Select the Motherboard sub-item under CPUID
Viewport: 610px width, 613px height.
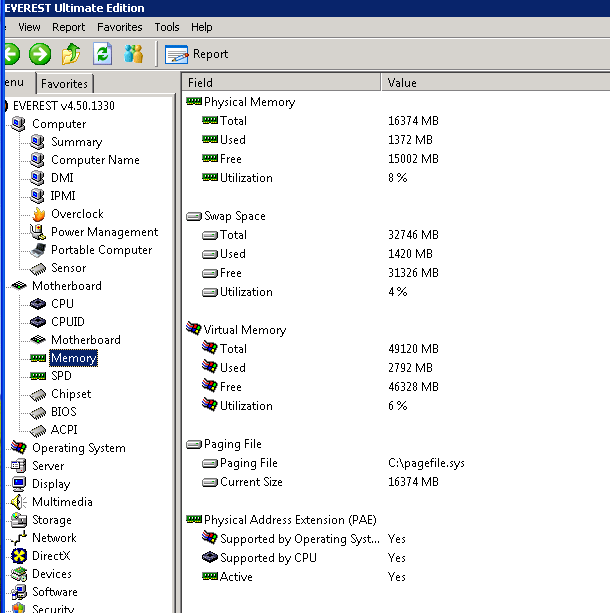pos(86,340)
